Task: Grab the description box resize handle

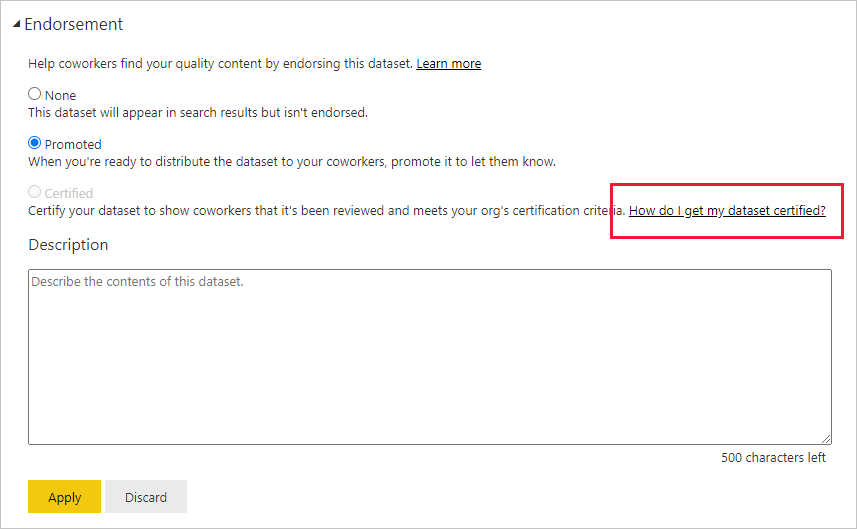Action: (x=826, y=439)
